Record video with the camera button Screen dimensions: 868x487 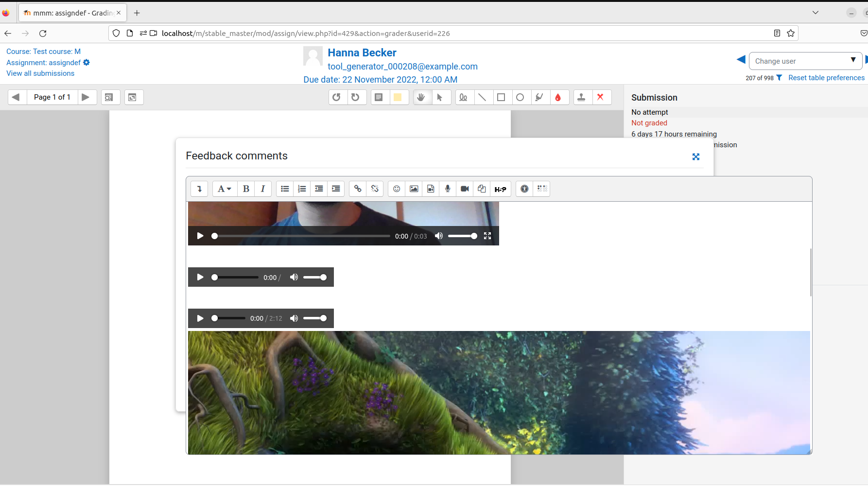point(465,189)
